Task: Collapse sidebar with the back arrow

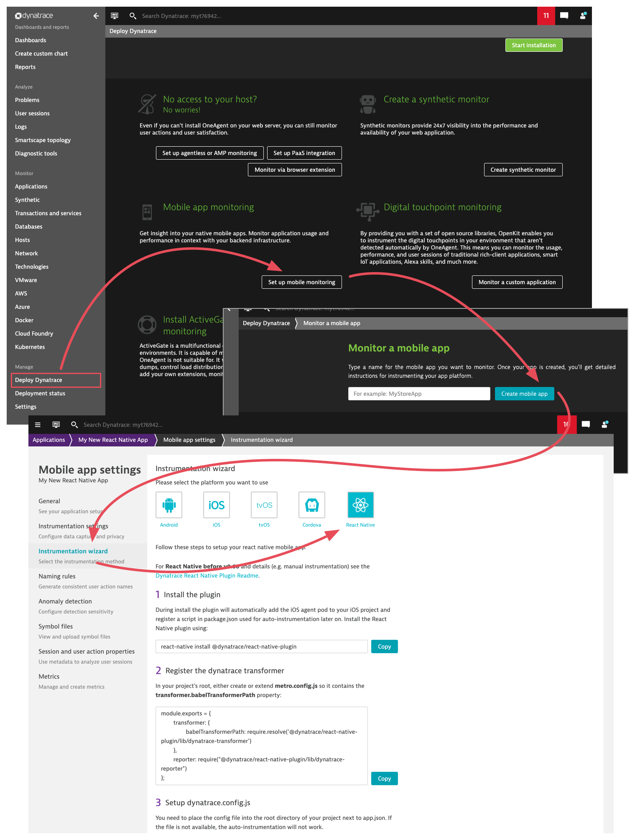Action: (x=96, y=16)
